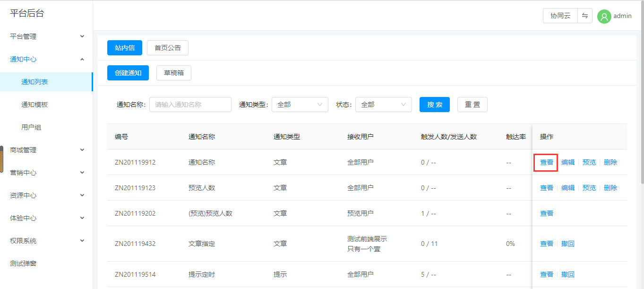This screenshot has width=644, height=289.
Task: Click the 搜索 button
Action: [435, 105]
